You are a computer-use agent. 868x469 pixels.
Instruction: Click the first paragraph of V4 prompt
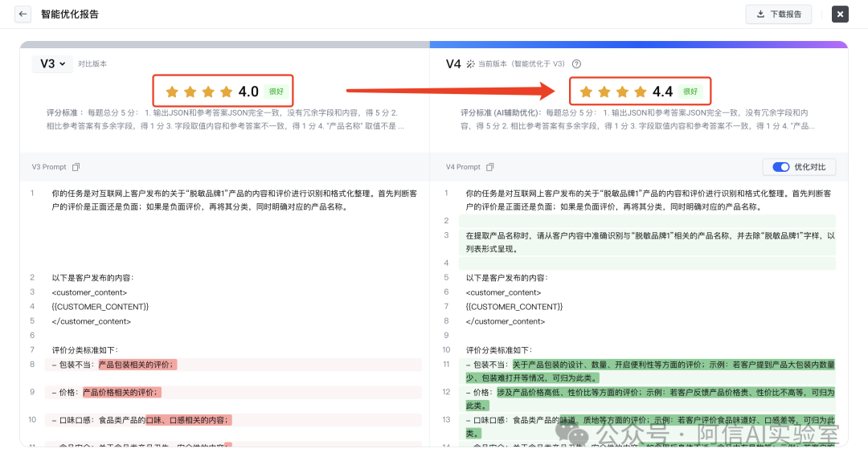(649, 200)
